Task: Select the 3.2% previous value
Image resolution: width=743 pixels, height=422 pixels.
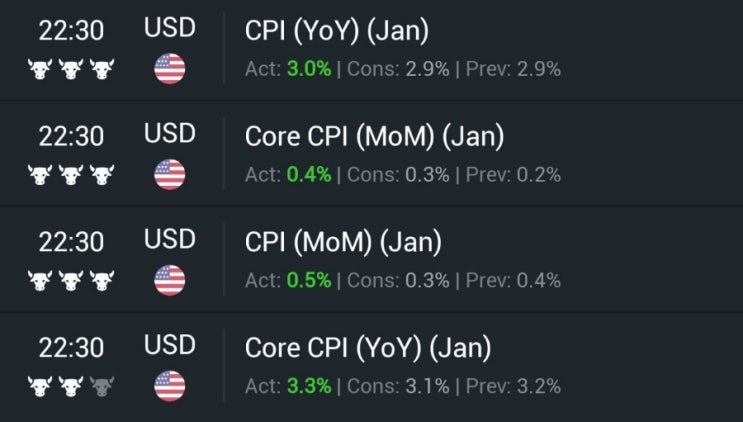Action: (538, 386)
